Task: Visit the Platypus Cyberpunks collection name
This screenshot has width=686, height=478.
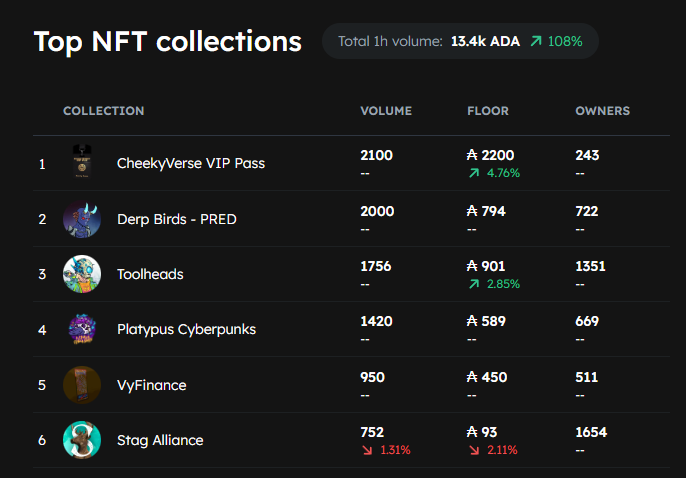Action: pyautogui.click(x=186, y=329)
